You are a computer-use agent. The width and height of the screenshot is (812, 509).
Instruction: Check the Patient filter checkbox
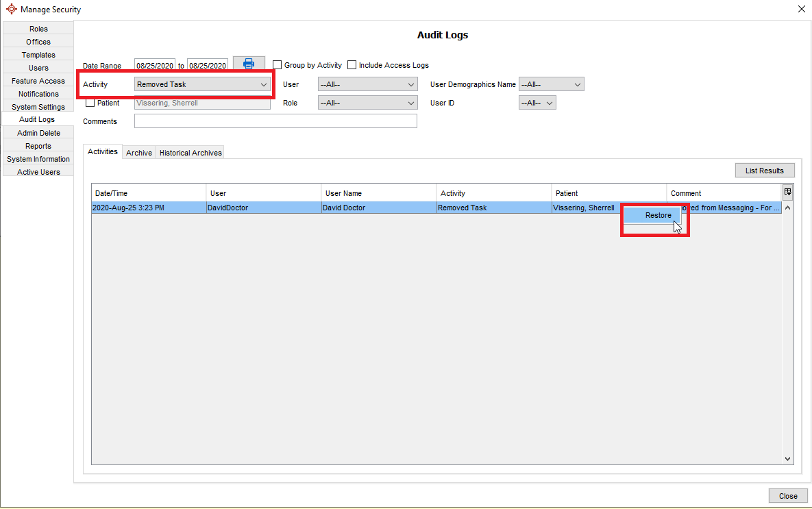90,103
